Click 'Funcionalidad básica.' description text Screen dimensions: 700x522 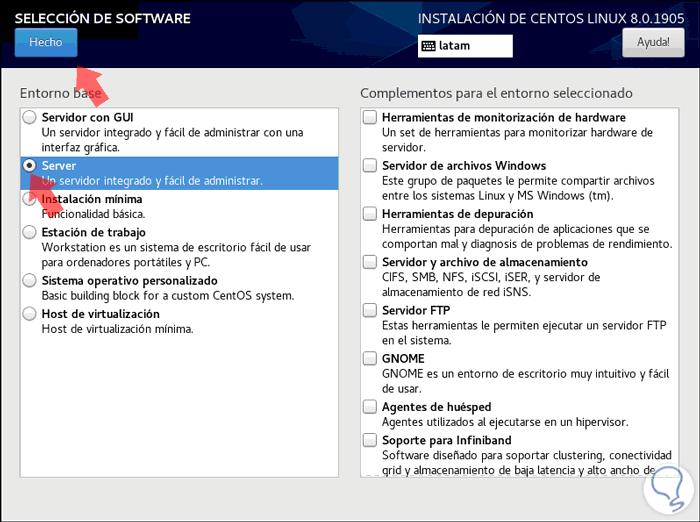click(x=93, y=214)
